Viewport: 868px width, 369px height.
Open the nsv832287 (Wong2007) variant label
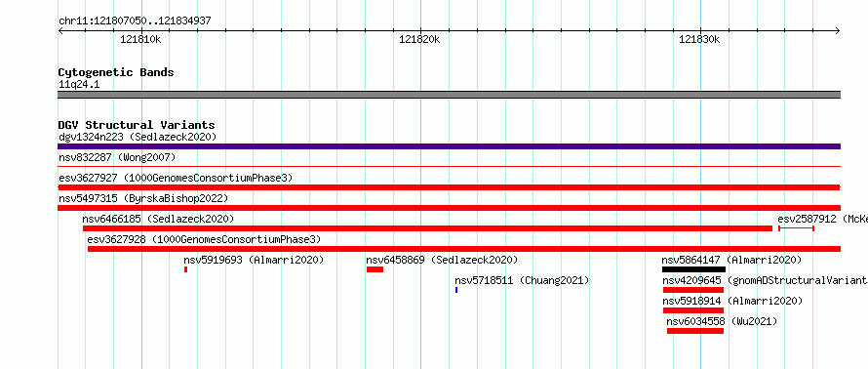(117, 157)
